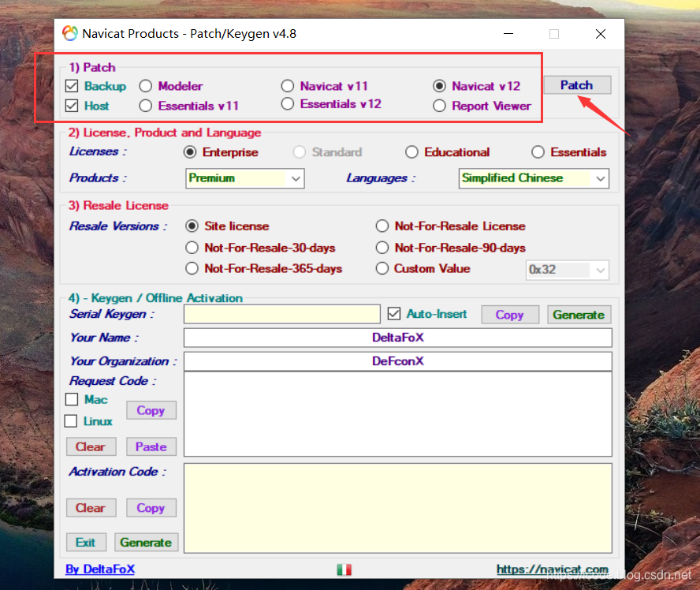Viewport: 700px width, 590px height.
Task: Select Not-For-Resale-365-days option
Action: [x=192, y=268]
